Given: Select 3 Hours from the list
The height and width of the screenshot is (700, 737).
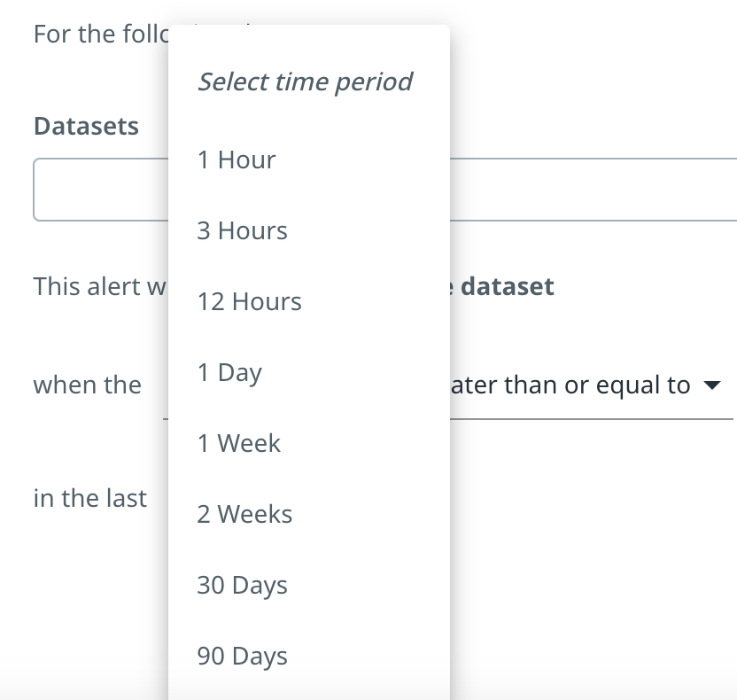Looking at the screenshot, I should click(242, 231).
